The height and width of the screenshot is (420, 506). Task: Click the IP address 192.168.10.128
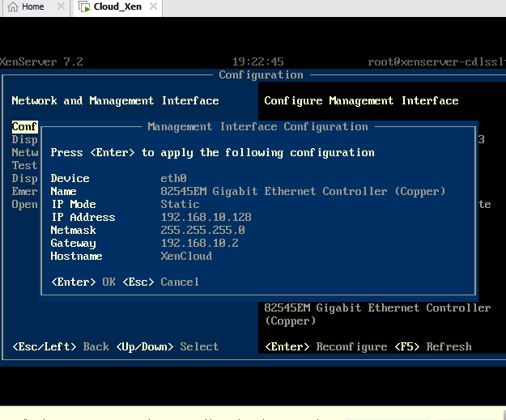click(206, 217)
